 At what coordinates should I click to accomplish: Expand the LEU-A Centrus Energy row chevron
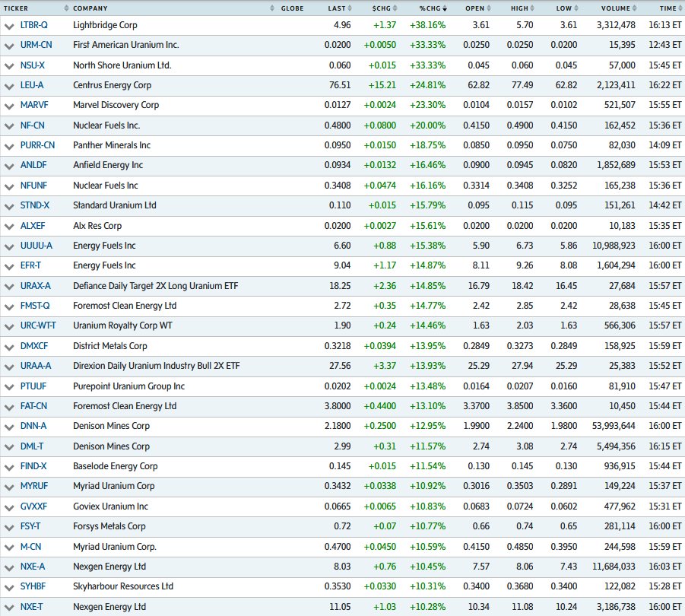(8, 86)
